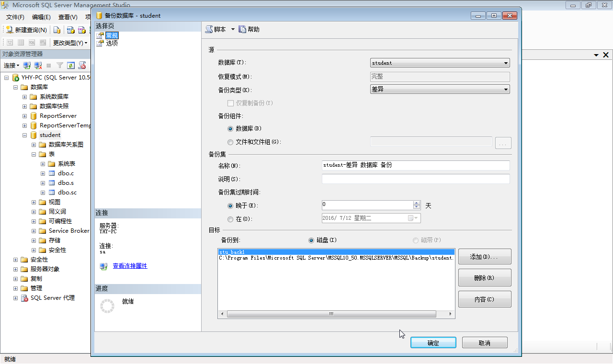
Task: Click the 确定 button
Action: coord(433,343)
